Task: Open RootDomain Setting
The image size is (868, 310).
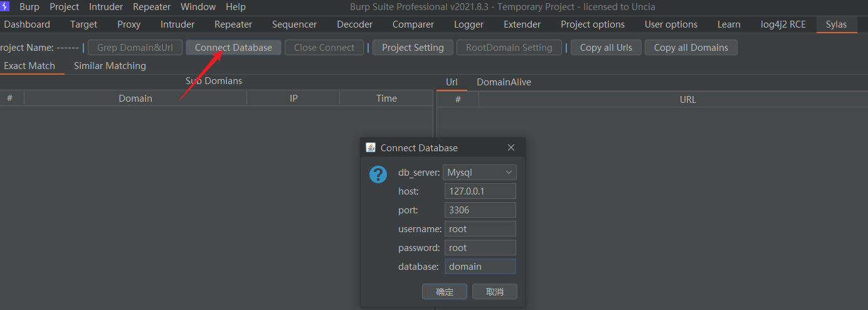Action: click(x=509, y=47)
